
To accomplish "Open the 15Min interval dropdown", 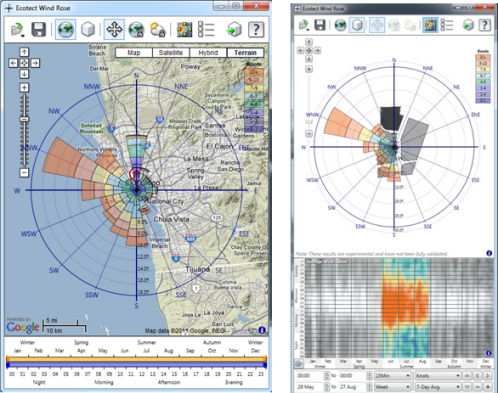I will 392,376.
